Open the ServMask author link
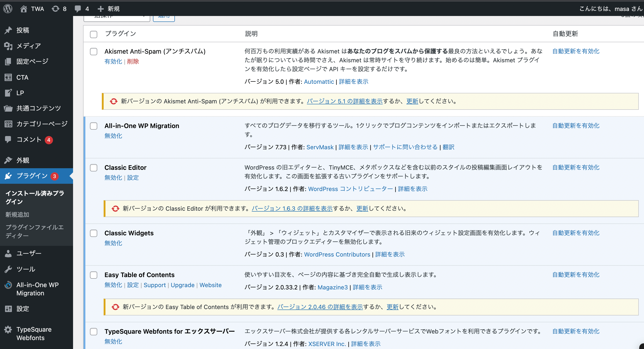This screenshot has height=349, width=644. tap(320, 147)
